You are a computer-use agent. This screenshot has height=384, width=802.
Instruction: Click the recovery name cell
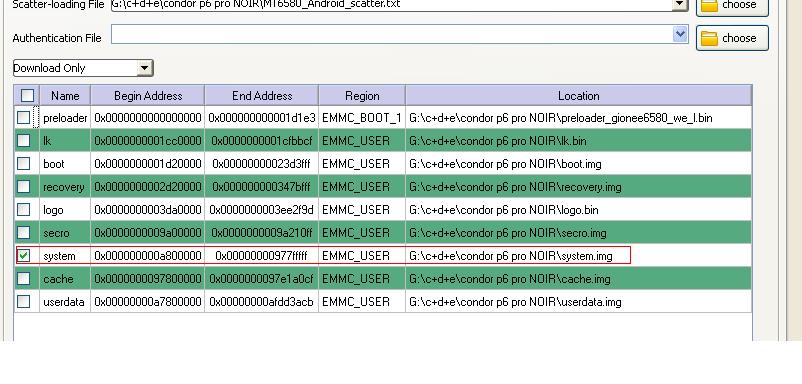click(x=65, y=187)
